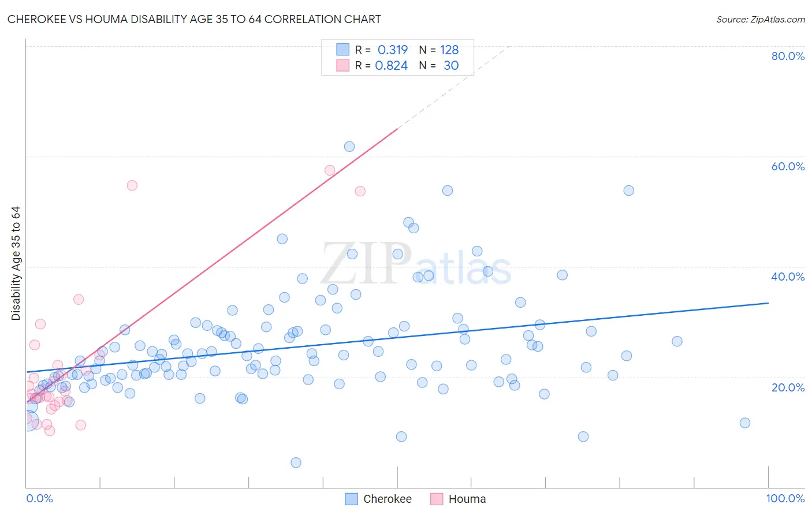The height and width of the screenshot is (515, 812).
Task: Select the Cherokee legend label
Action: [388, 499]
